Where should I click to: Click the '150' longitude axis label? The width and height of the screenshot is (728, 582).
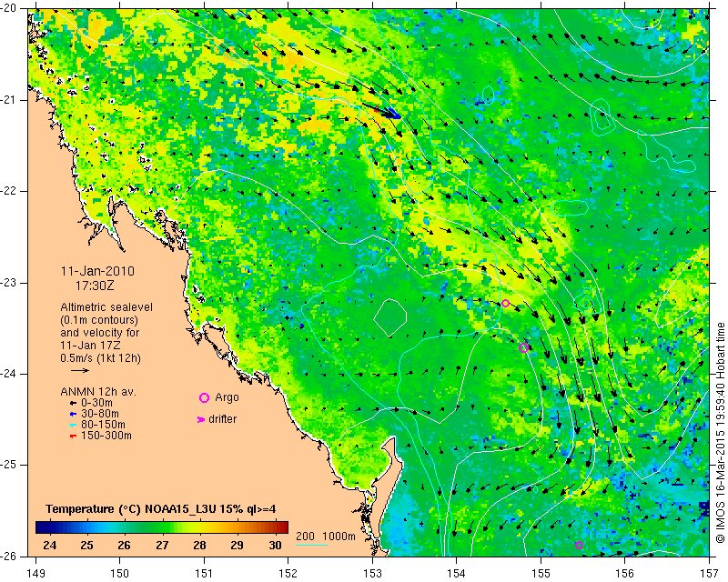[x=120, y=574]
